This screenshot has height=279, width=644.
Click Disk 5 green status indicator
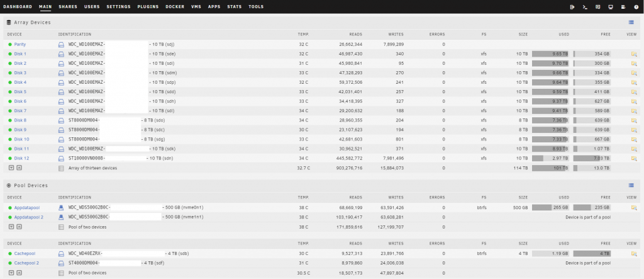pyautogui.click(x=10, y=92)
